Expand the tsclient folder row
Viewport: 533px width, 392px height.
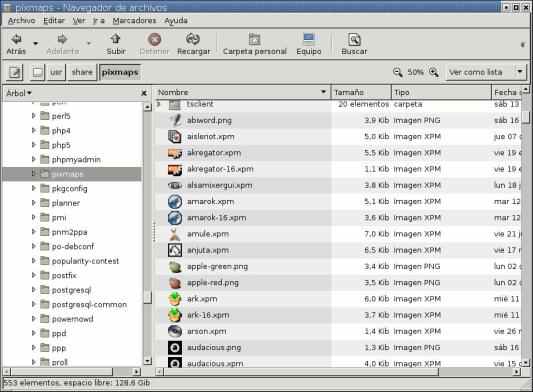tap(158, 104)
